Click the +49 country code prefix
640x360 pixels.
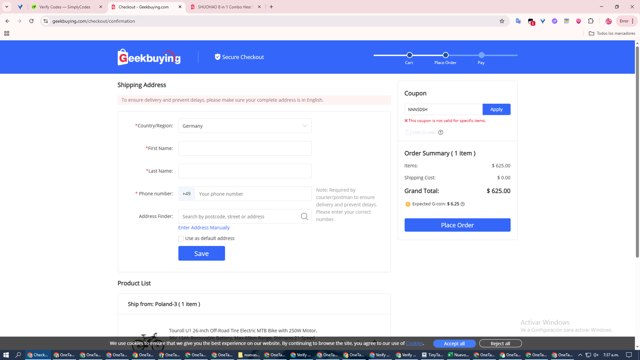187,194
